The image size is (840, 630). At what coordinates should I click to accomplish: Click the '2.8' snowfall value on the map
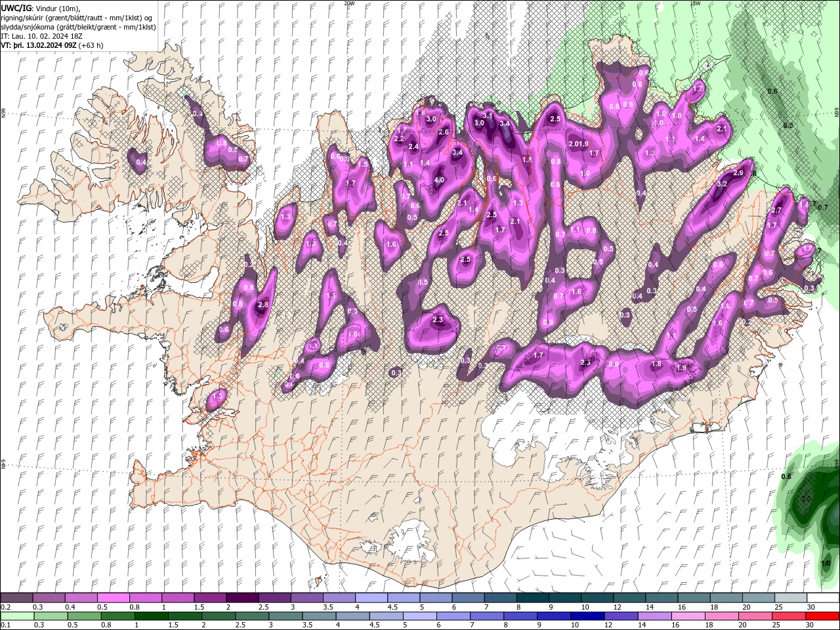264,305
